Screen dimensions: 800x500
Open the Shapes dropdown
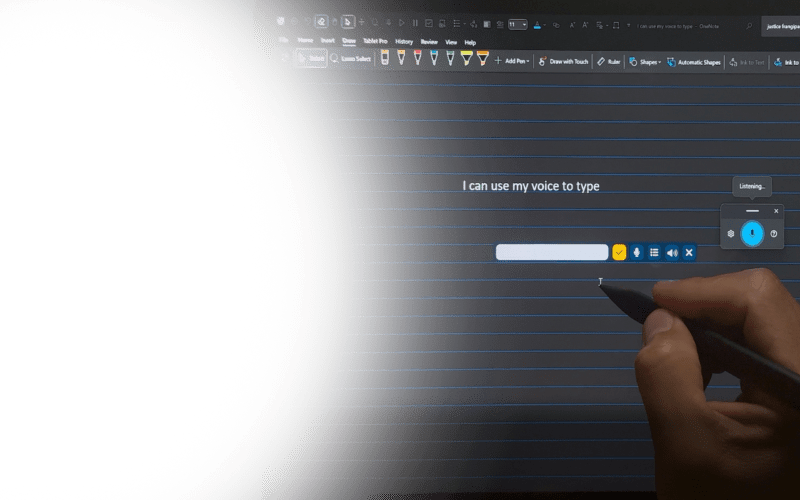click(x=644, y=62)
